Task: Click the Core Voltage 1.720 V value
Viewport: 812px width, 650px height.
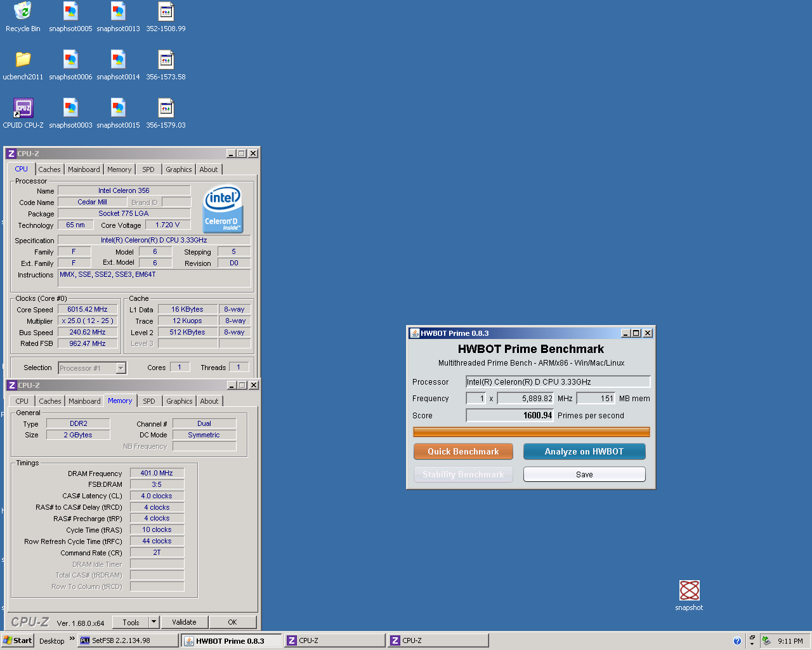Action: click(168, 225)
